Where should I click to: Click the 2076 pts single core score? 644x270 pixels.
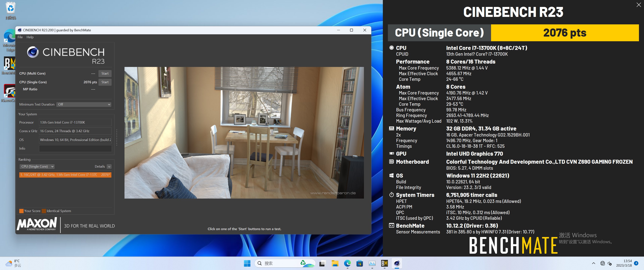(x=90, y=82)
